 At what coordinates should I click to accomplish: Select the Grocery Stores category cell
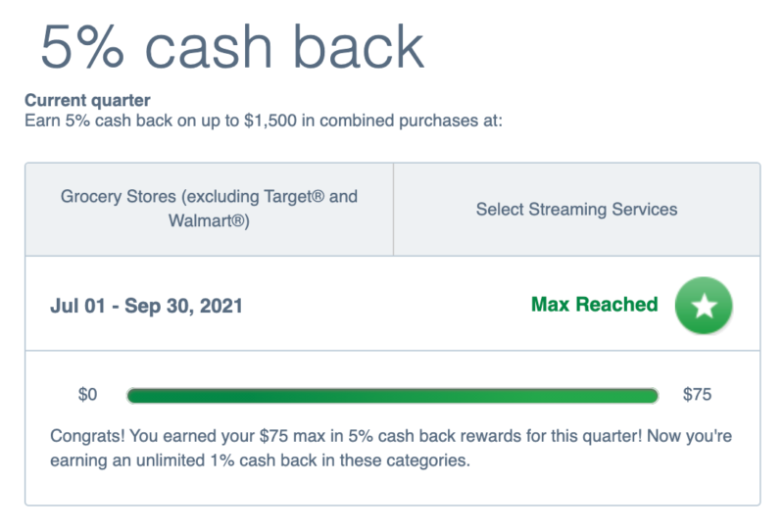coord(209,209)
